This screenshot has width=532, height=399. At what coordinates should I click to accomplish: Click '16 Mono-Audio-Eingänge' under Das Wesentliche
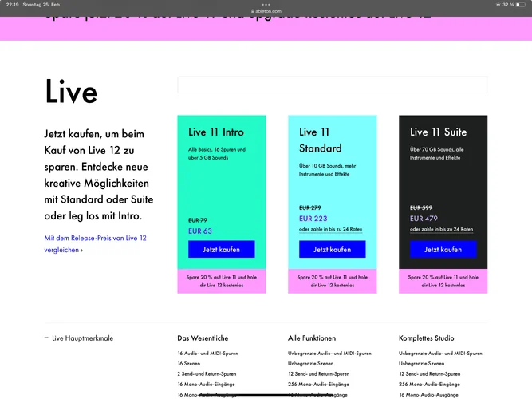click(x=206, y=385)
